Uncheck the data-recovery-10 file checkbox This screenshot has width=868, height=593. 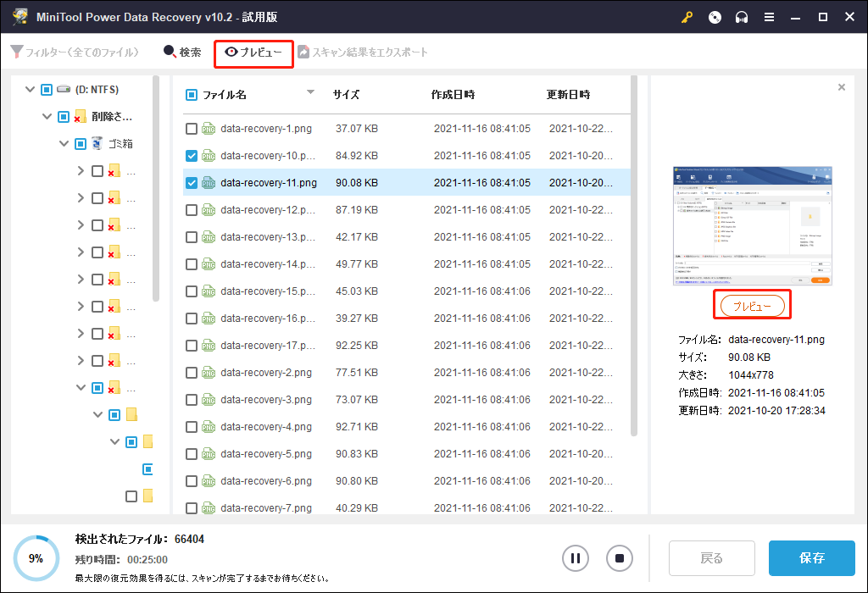pos(192,156)
